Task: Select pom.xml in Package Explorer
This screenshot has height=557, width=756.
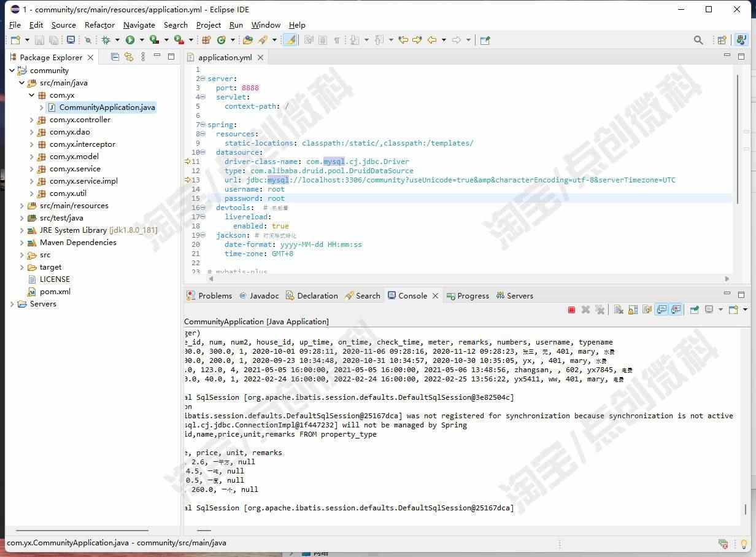Action: point(55,292)
